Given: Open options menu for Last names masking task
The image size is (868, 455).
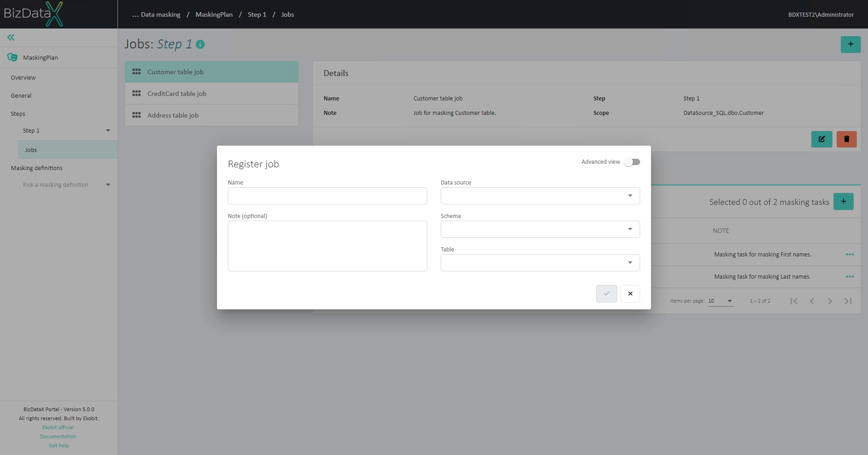Looking at the screenshot, I should coord(849,277).
